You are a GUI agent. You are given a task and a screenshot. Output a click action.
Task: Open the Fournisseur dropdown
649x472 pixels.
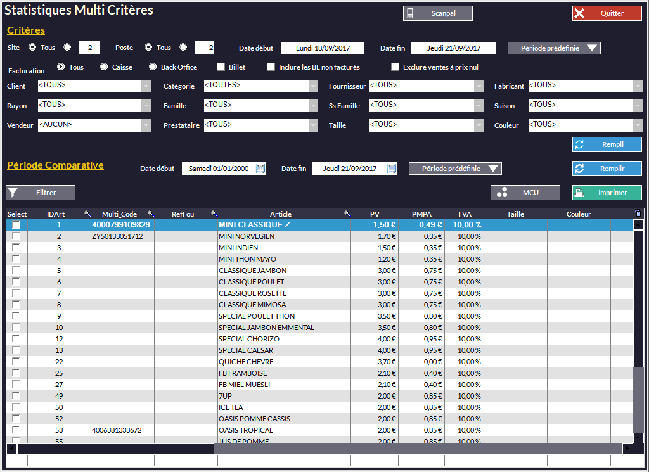(478, 86)
